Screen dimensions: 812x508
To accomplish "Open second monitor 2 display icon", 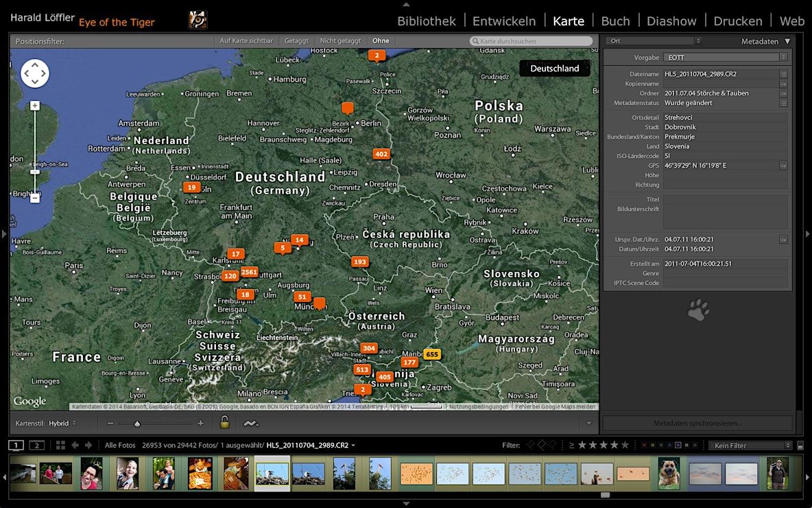I will click(37, 446).
